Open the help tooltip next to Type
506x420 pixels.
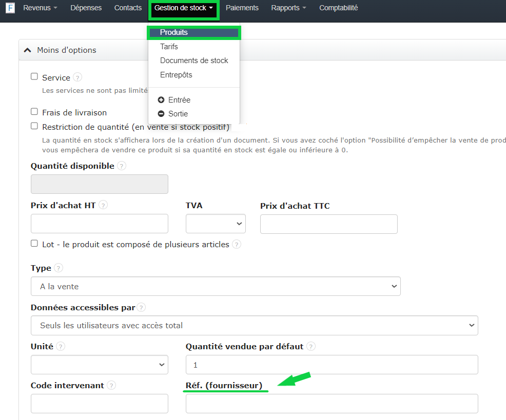[x=59, y=268]
